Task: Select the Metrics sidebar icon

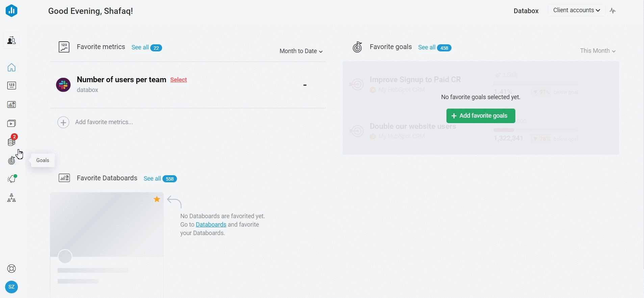Action: click(12, 85)
